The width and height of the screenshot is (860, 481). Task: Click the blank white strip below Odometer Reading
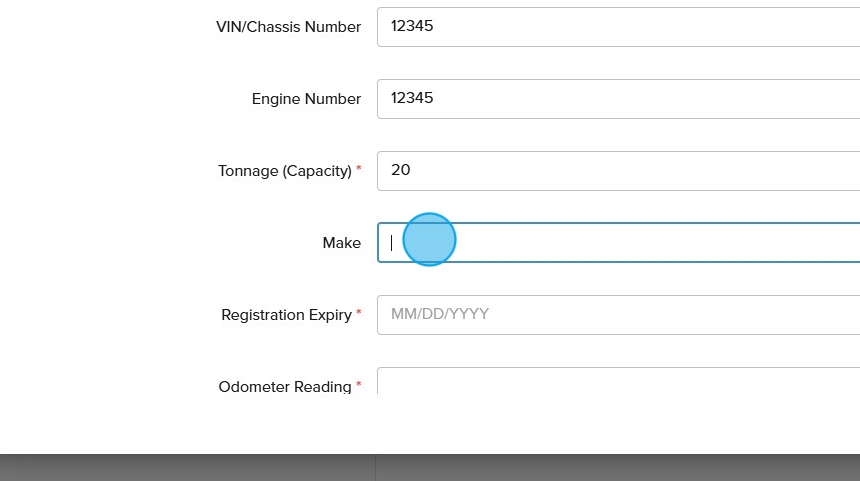click(430, 425)
